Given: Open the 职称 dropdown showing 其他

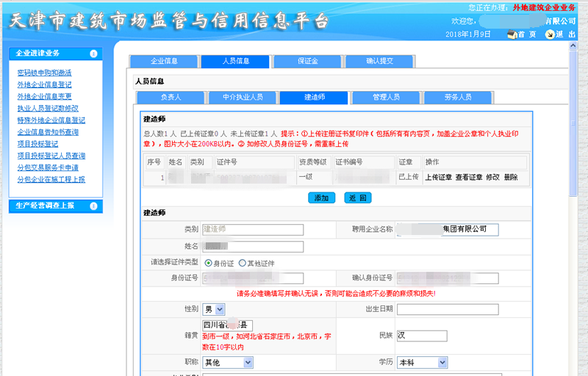Looking at the screenshot, I should click(x=228, y=362).
